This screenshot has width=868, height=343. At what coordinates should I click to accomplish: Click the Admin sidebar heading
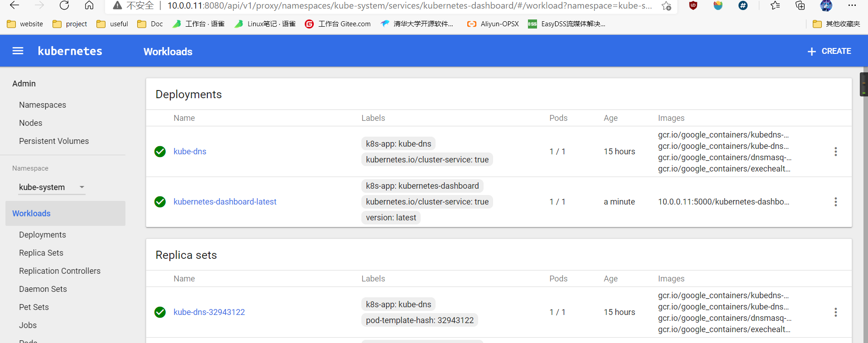(x=24, y=84)
